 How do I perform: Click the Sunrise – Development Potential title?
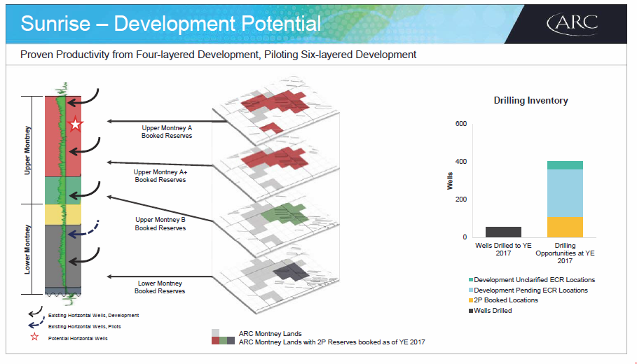(170, 24)
